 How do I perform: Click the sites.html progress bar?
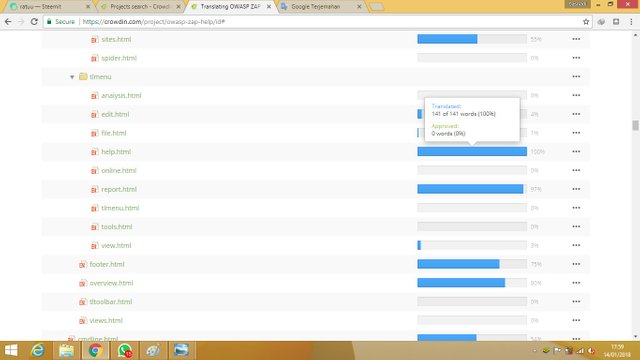pyautogui.click(x=472, y=39)
